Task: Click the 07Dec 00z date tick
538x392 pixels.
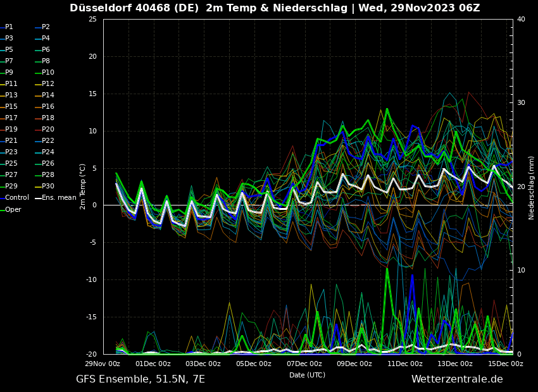Action: 304,364
